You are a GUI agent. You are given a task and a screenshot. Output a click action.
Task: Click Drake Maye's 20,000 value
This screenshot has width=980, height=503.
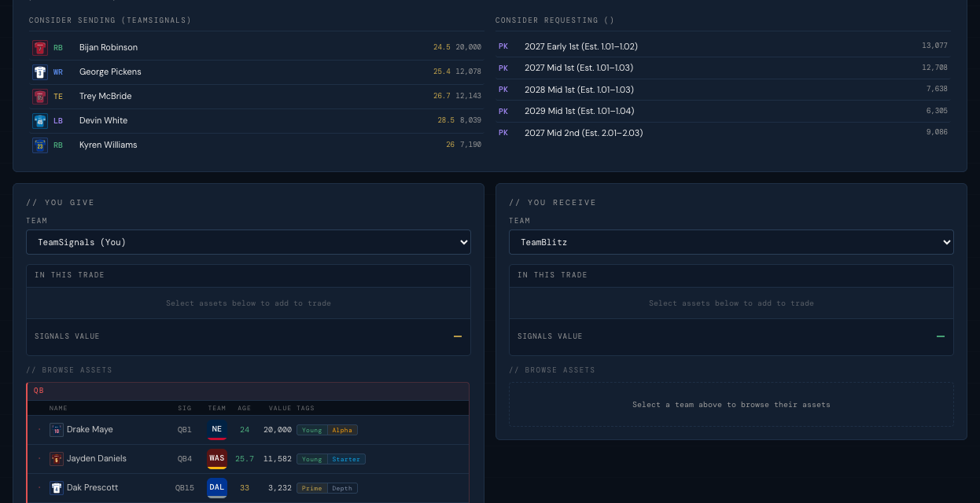(278, 430)
